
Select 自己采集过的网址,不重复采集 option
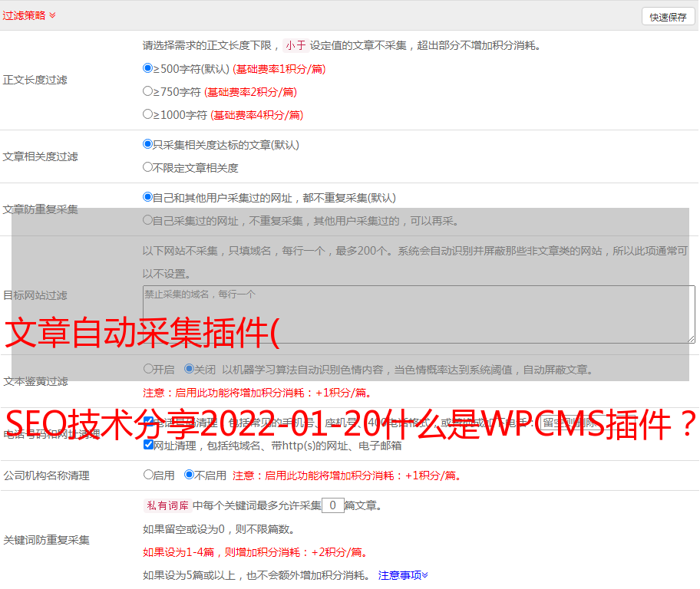(x=147, y=220)
